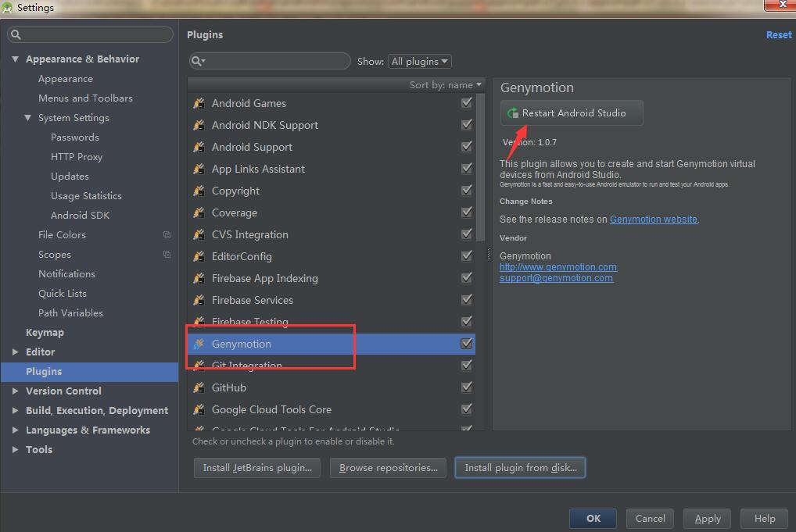The width and height of the screenshot is (796, 532).
Task: Click the Android Games plugin icon
Action: coord(199,103)
